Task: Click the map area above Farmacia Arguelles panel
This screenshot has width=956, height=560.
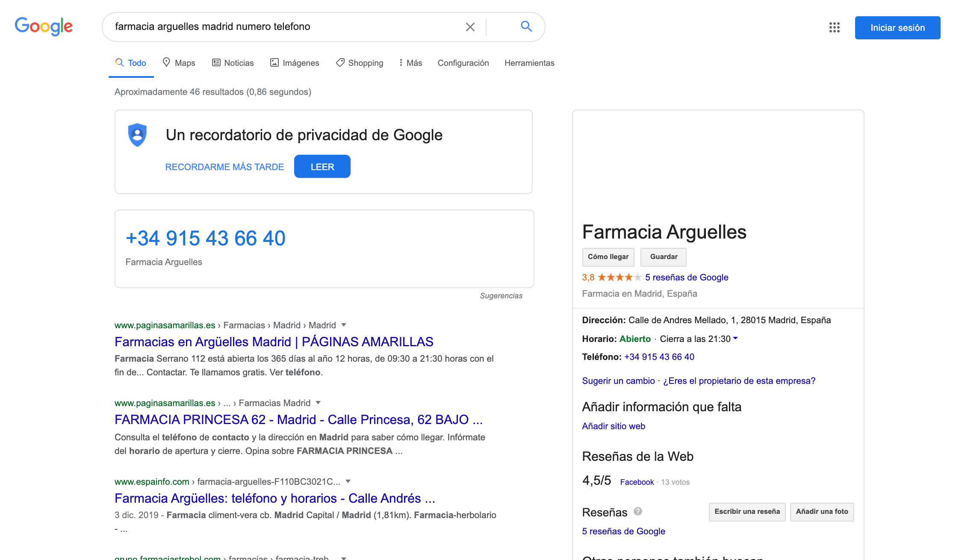Action: (x=718, y=164)
